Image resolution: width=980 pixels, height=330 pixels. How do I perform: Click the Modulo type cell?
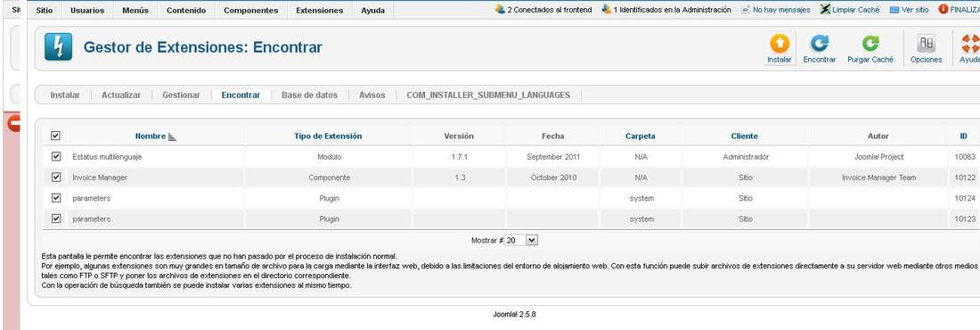click(330, 157)
